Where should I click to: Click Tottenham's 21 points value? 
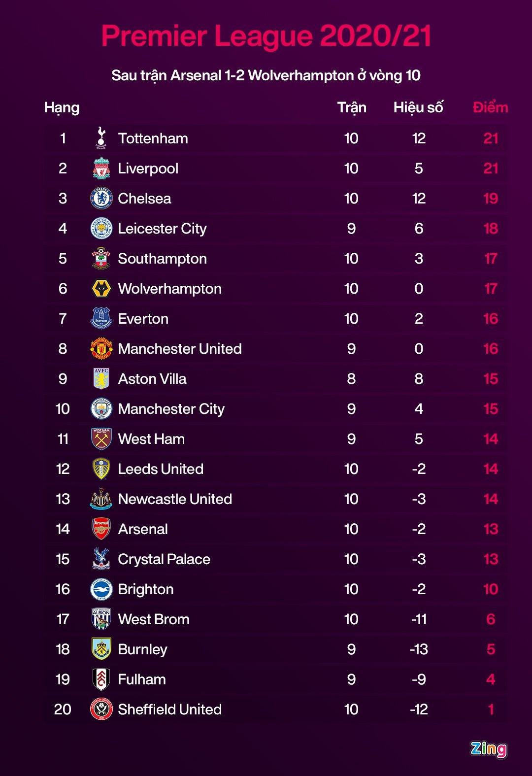(491, 138)
